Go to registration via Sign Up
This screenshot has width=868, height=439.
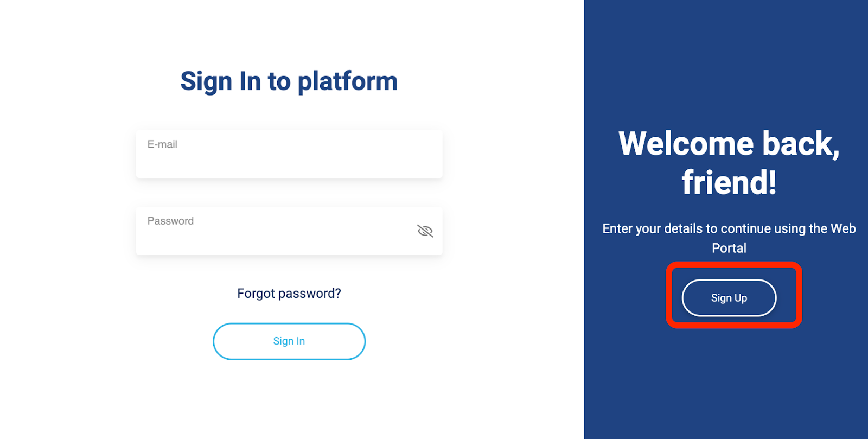(x=729, y=298)
